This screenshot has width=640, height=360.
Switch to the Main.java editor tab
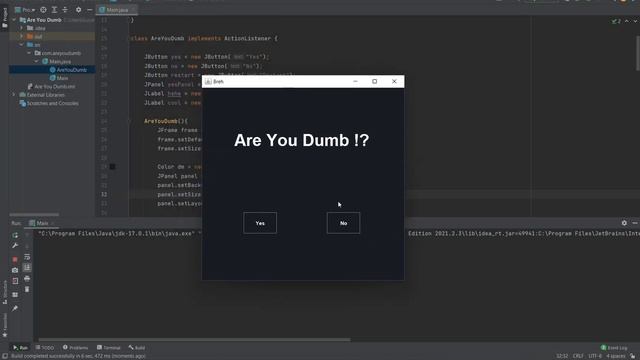[x=117, y=9]
